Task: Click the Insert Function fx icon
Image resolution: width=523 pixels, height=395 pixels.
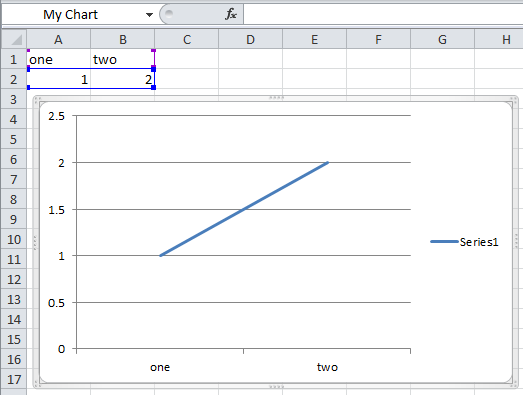Action: coord(231,14)
